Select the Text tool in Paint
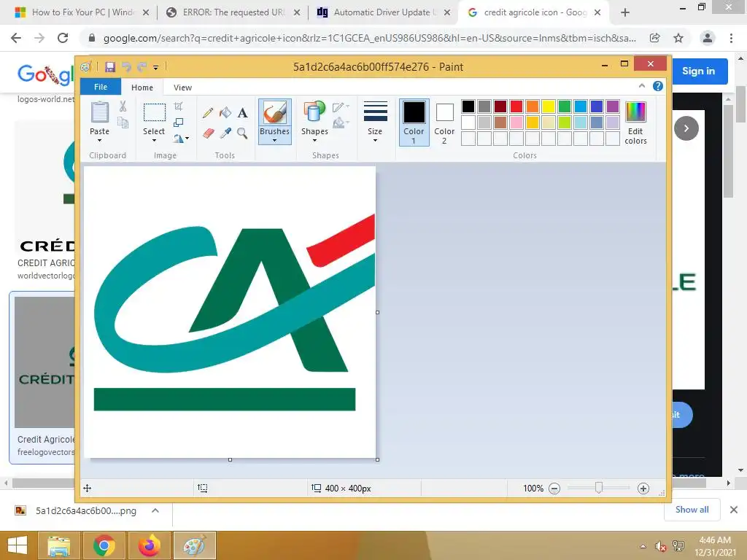The width and height of the screenshot is (747, 560). pos(242,113)
